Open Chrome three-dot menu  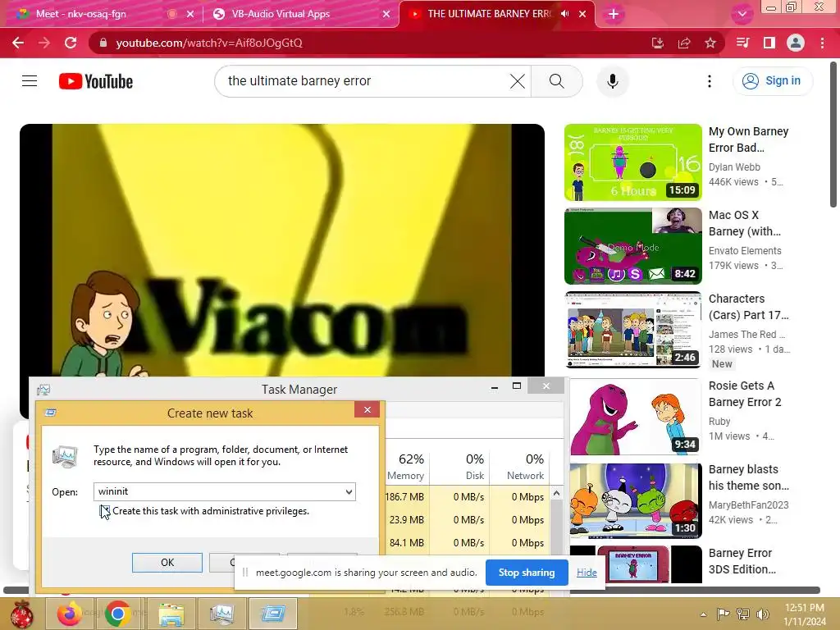pyautogui.click(x=822, y=43)
